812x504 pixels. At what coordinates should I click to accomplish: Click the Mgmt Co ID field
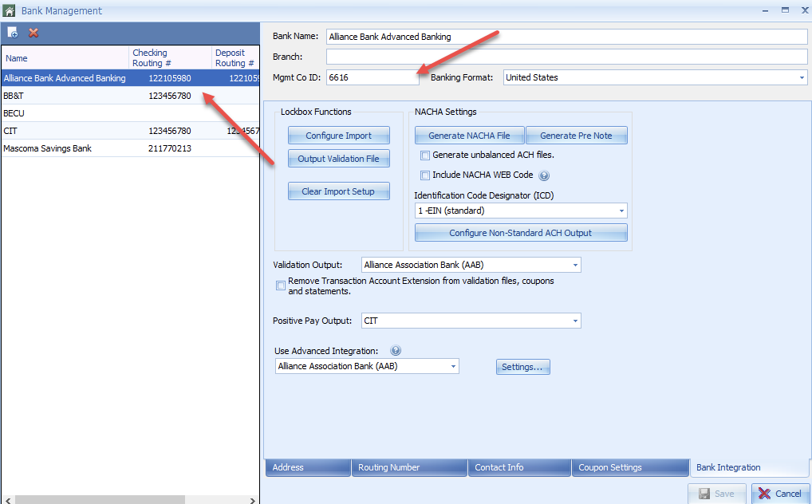[x=372, y=77]
